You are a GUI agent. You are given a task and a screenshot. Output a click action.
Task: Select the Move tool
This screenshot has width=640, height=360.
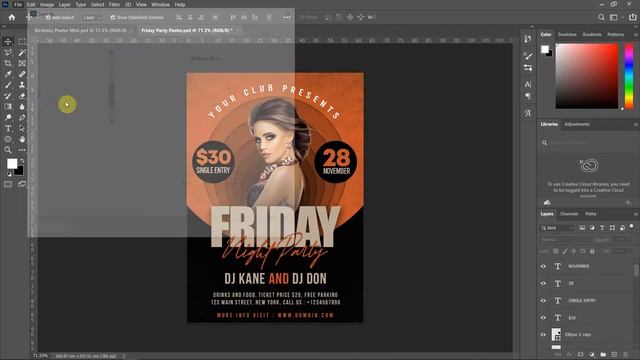coord(8,42)
